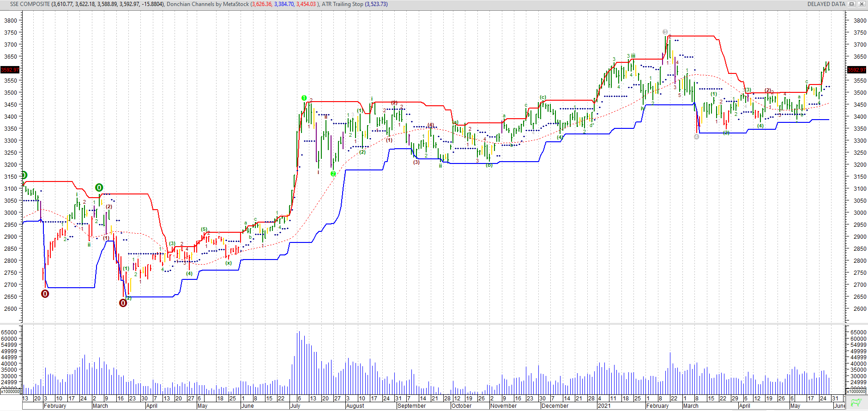This screenshot has width=868, height=411.
Task: Click the 3800 label on left price axis
Action: coord(10,20)
